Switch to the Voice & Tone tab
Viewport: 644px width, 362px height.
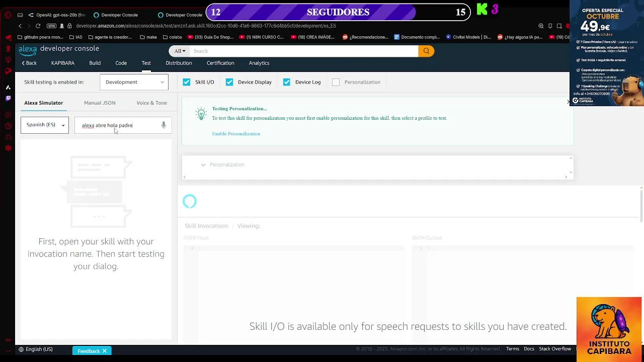click(x=151, y=103)
